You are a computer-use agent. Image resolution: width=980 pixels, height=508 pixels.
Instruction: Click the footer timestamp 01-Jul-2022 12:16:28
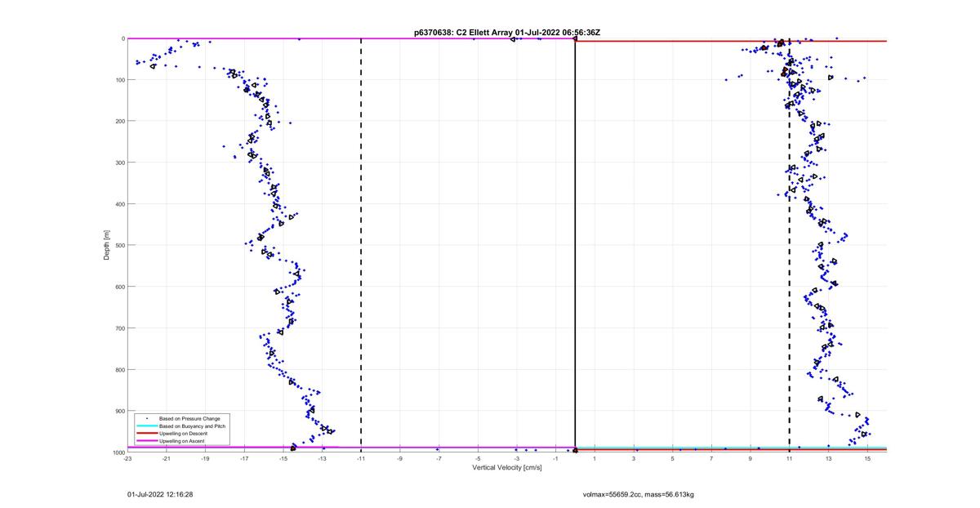coord(160,494)
